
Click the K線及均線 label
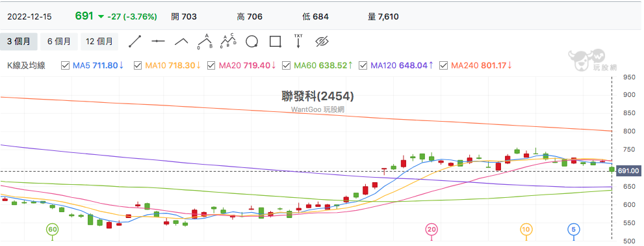click(x=26, y=66)
